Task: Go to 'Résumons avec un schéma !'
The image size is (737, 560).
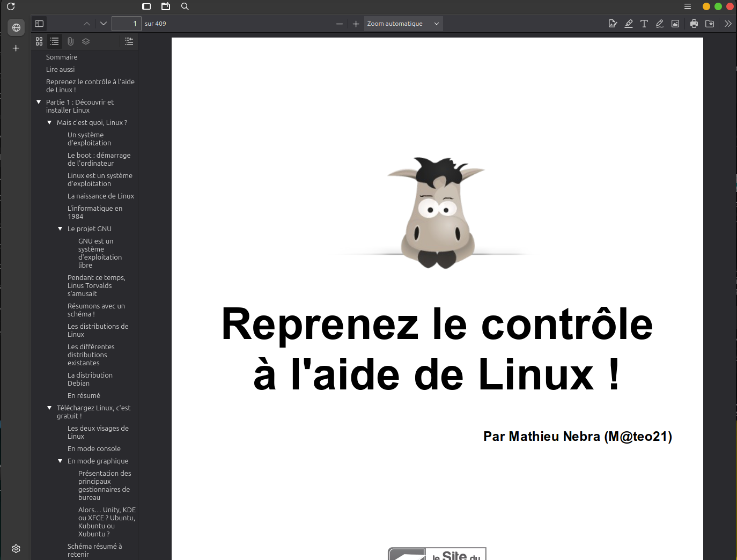Action: coord(96,310)
